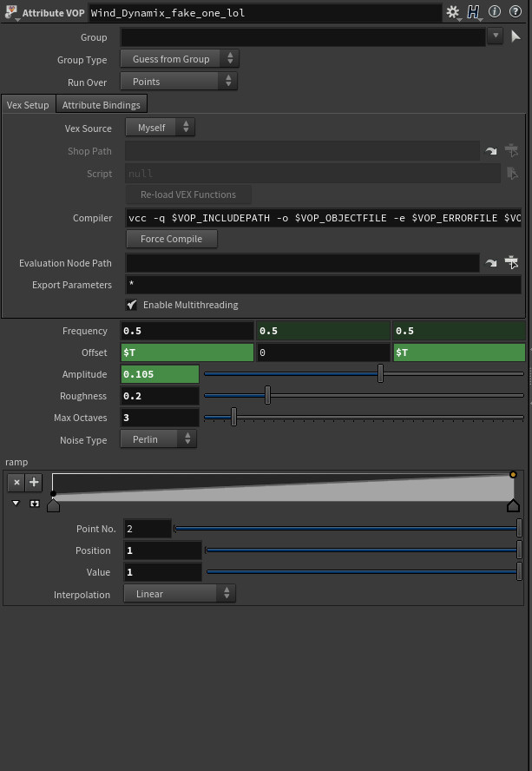
Task: Add a ramp point with plus button
Action: pyautogui.click(x=34, y=483)
